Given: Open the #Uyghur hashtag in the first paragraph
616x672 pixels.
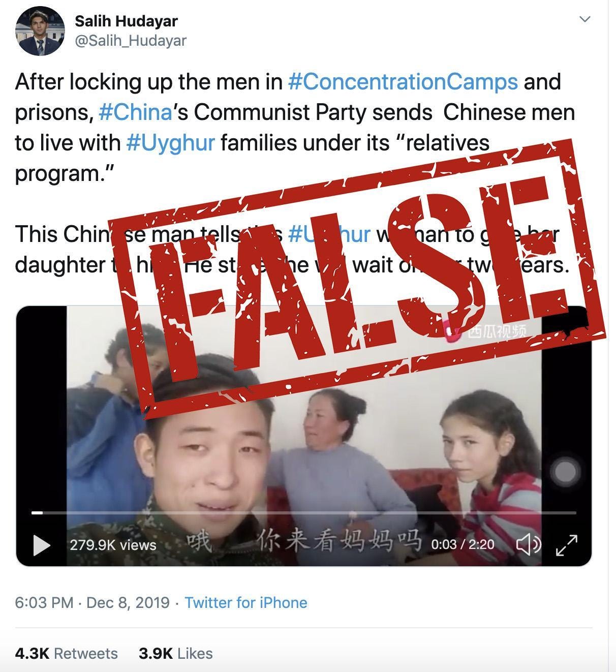Looking at the screenshot, I should coord(171,143).
